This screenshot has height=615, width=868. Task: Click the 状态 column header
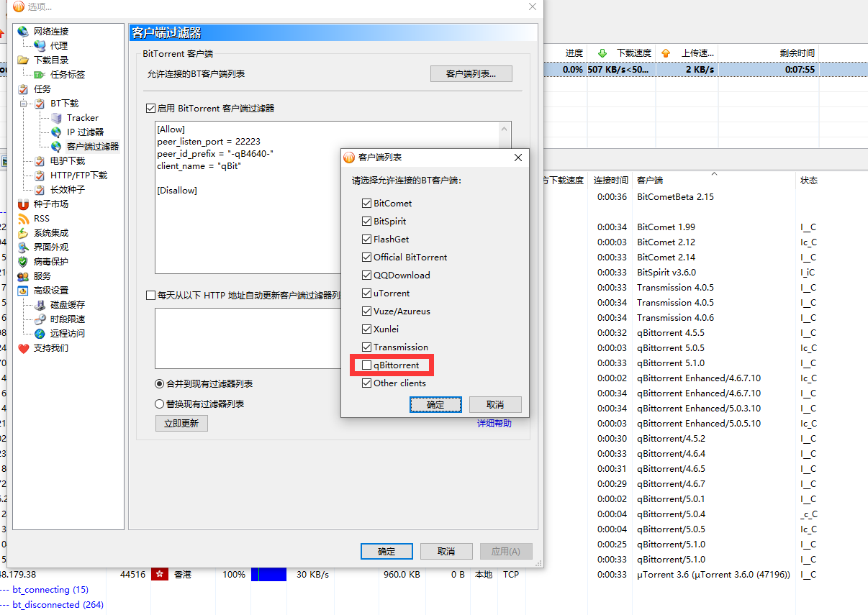809,181
